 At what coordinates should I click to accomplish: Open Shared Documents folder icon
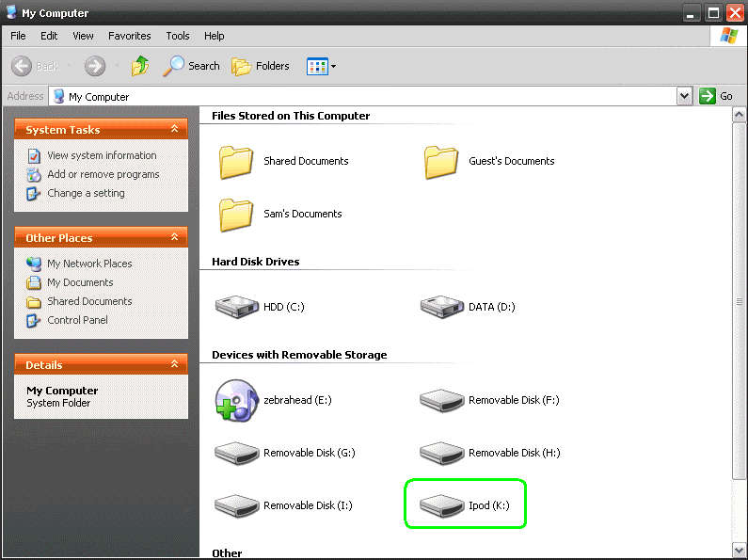(x=236, y=161)
